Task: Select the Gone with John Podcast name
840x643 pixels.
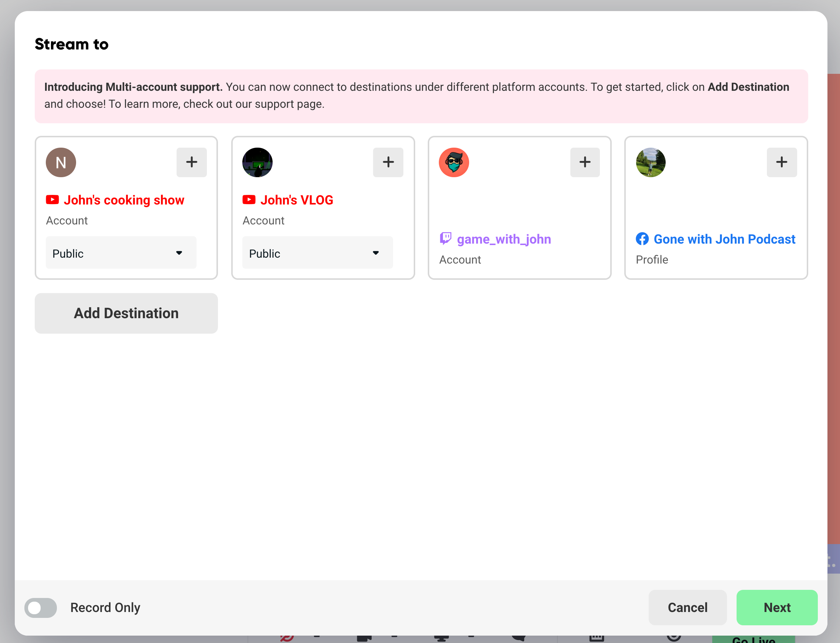Action: click(724, 239)
